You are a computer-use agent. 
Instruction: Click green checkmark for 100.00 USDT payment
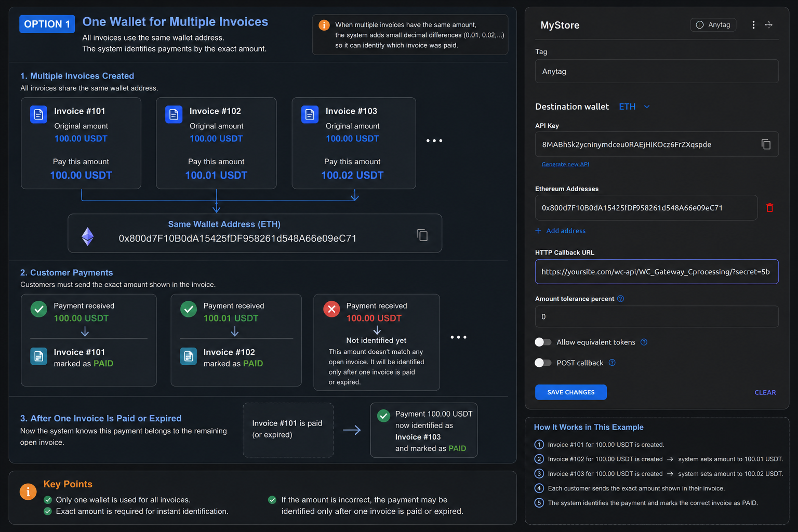coord(39,309)
